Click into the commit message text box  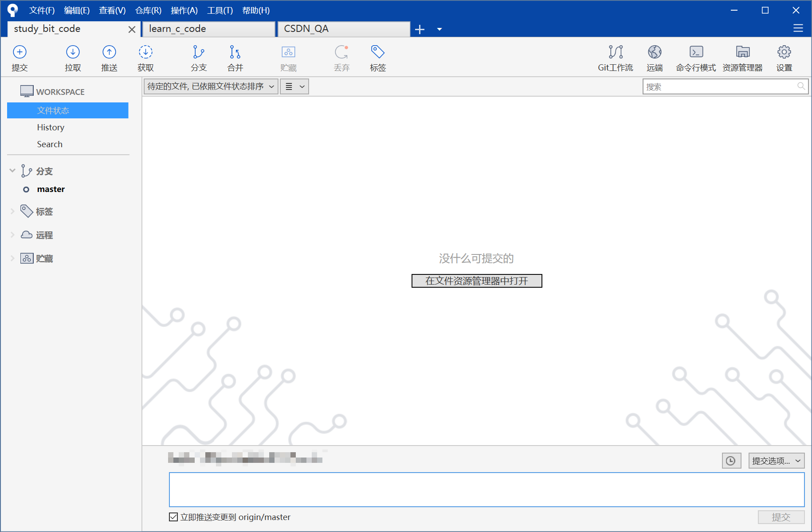[x=486, y=489]
